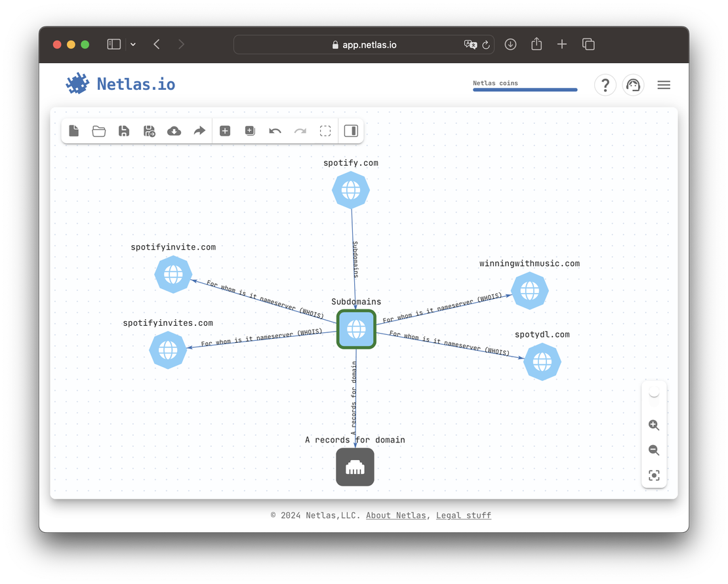
Task: Add a new node to graph
Action: (x=225, y=131)
